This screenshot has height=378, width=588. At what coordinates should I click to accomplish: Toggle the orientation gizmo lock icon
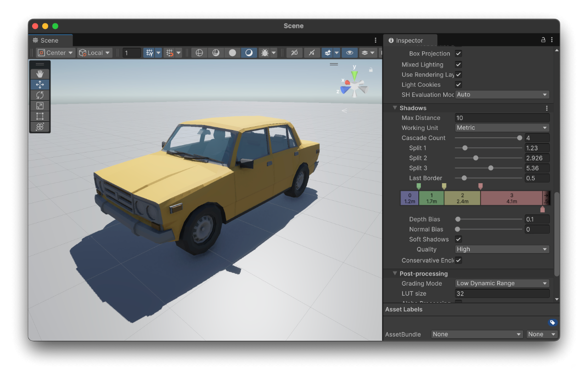371,70
